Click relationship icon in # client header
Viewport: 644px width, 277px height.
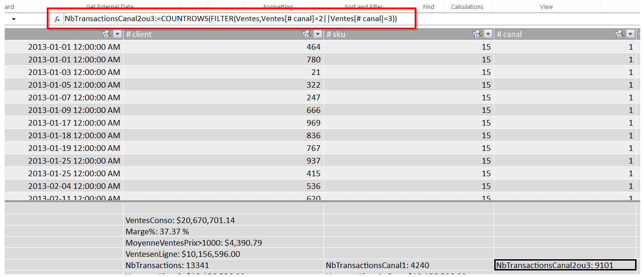click(x=307, y=34)
